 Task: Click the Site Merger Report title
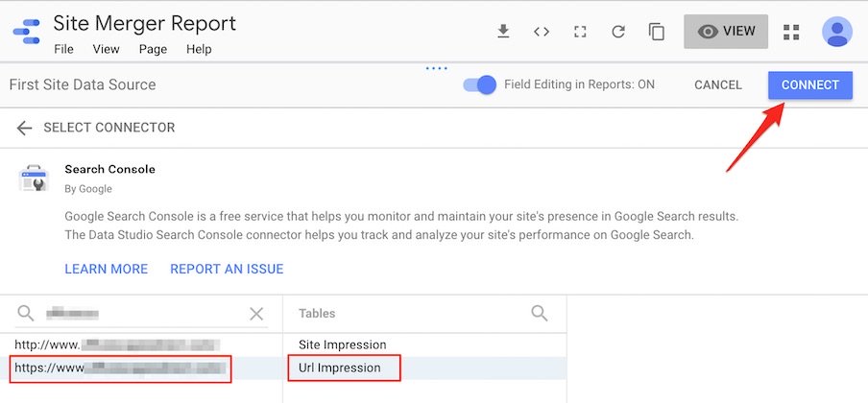click(x=144, y=24)
